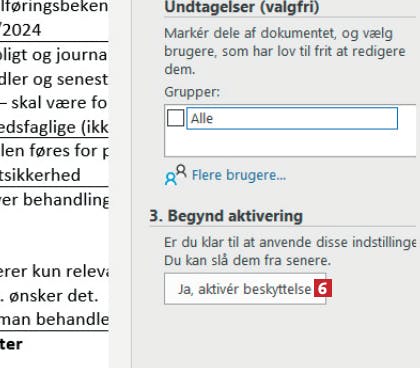Click the Grupper: label

(192, 92)
